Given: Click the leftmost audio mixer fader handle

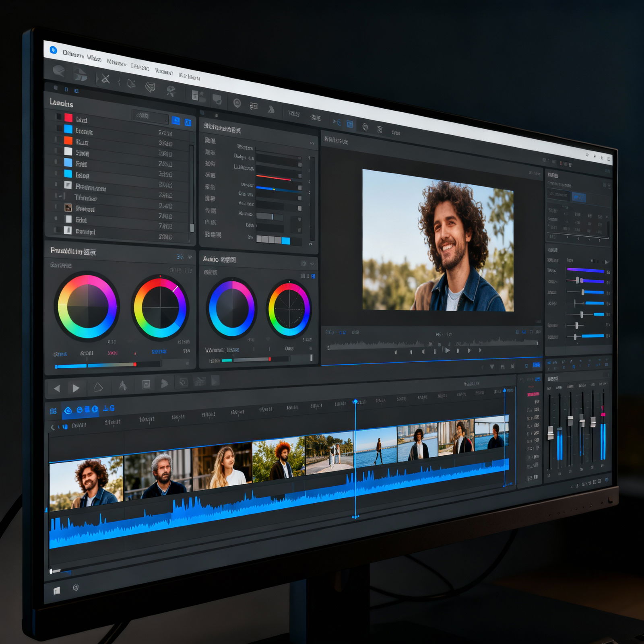Looking at the screenshot, I should [x=550, y=433].
